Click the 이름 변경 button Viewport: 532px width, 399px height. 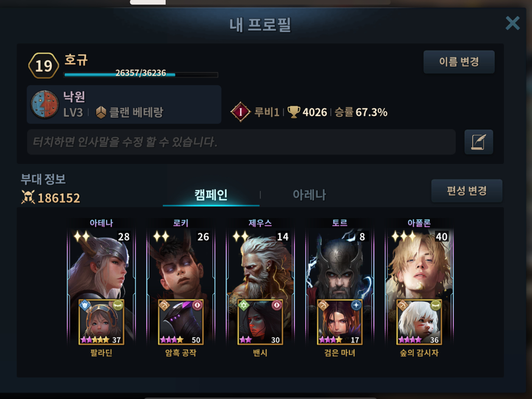[x=459, y=62]
